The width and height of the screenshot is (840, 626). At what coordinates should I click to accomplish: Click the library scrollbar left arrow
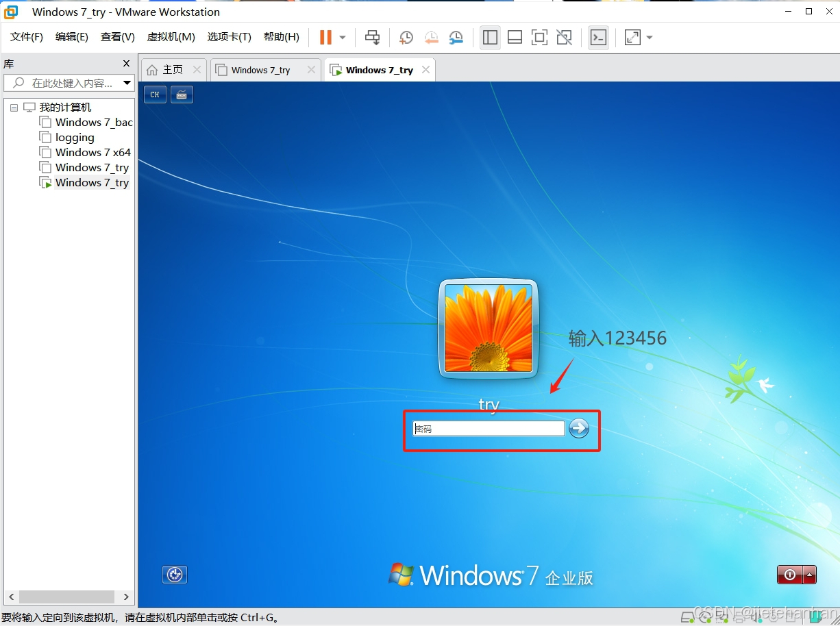coord(12,597)
